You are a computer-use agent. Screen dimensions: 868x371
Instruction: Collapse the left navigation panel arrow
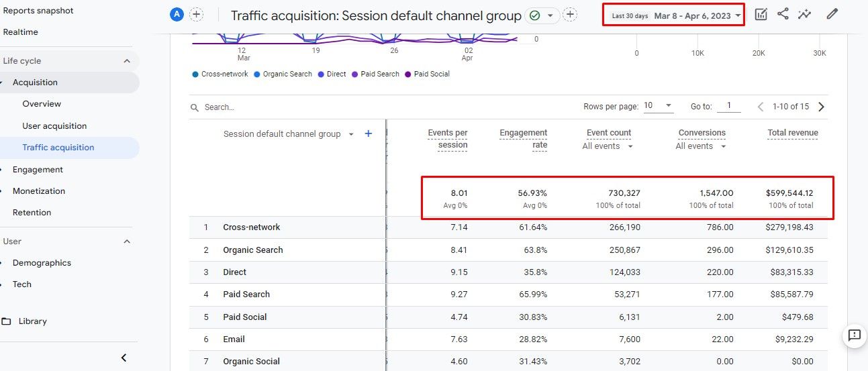124,358
